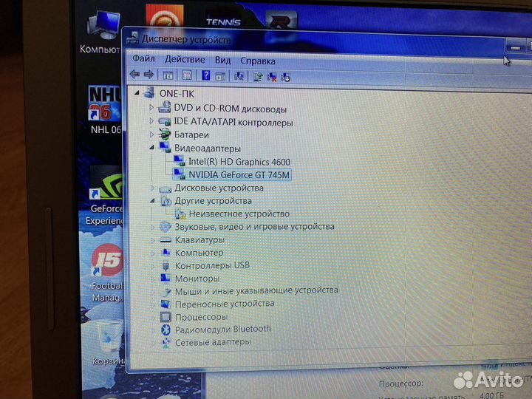532x399 pixels.
Task: Select Сетевые адаптеры category
Action: (213, 342)
